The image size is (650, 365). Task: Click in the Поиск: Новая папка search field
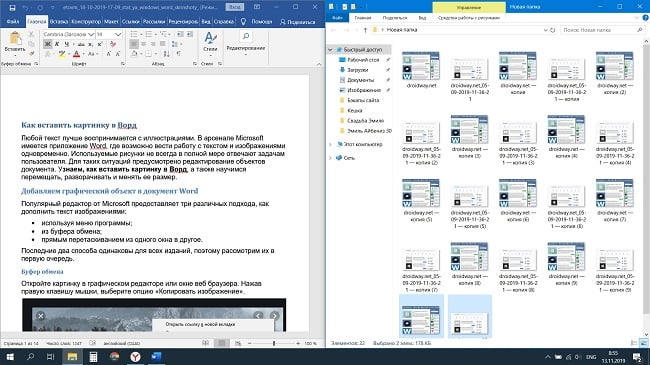pyautogui.click(x=602, y=30)
